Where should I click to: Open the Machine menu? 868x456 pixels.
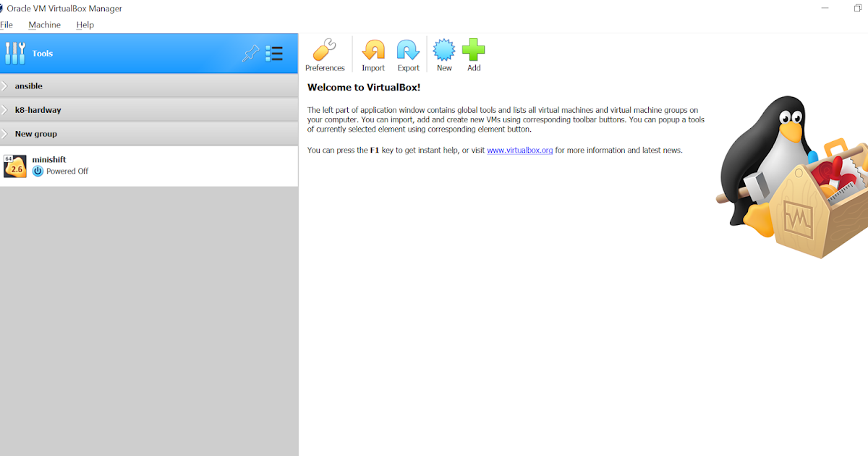(45, 24)
